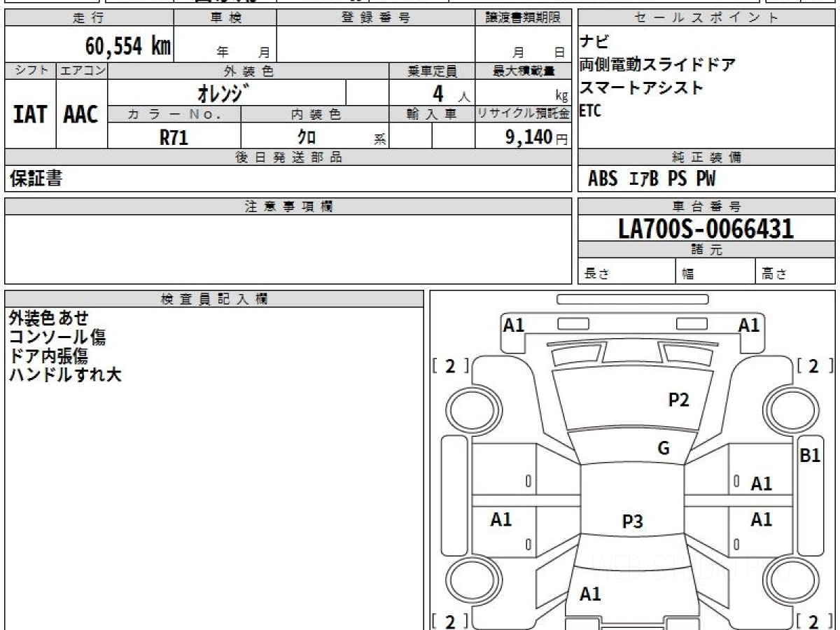Viewport: 840px width, 630px height.
Task: Select the IAT shift value
Action: pos(30,114)
